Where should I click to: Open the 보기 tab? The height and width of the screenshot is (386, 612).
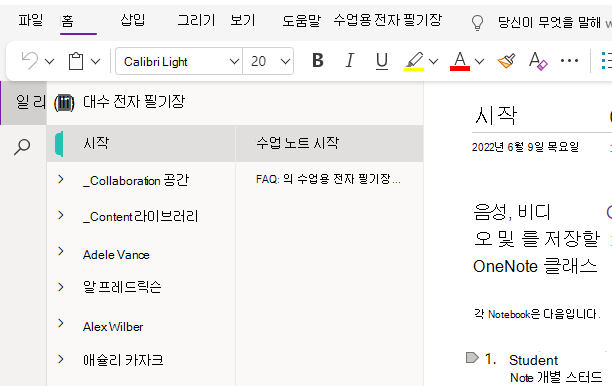point(242,20)
